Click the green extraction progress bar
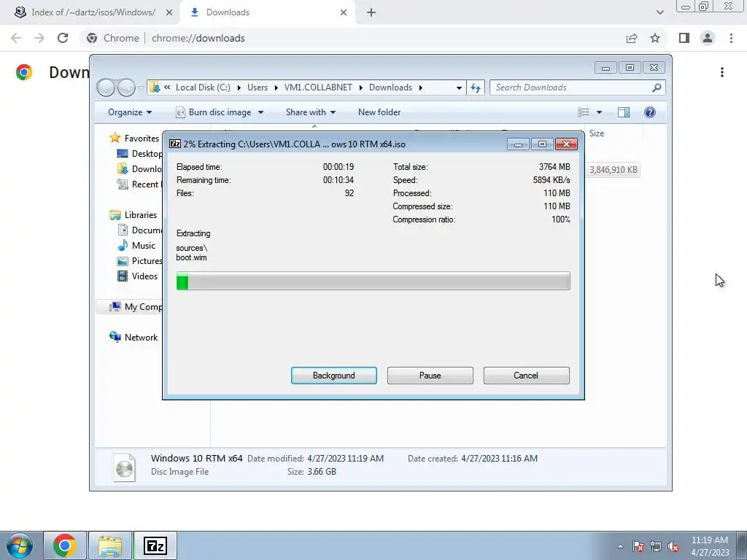 373,281
